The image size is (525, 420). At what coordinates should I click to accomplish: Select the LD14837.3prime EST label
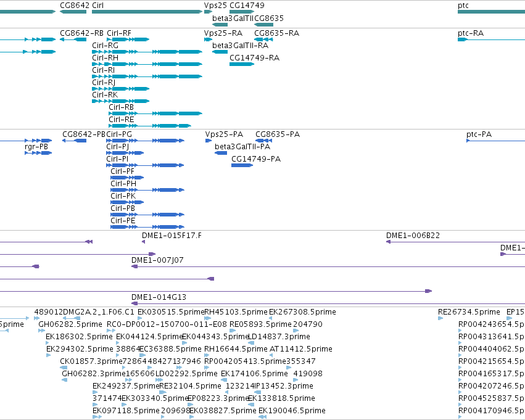280,337
